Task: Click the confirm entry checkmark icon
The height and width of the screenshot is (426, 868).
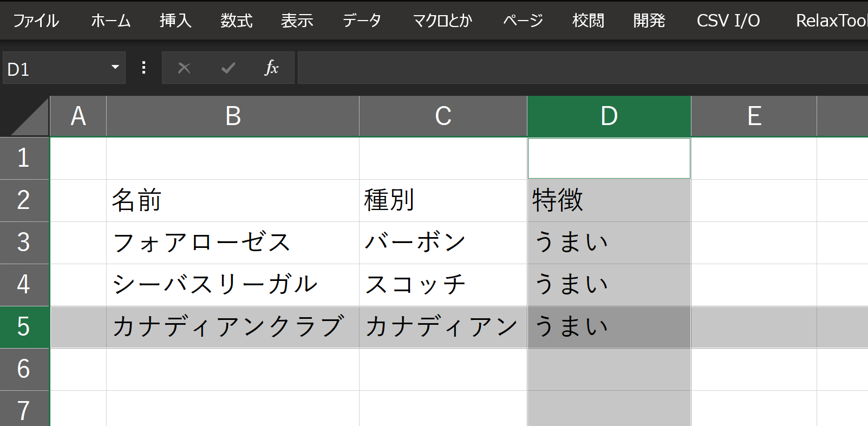Action: click(x=228, y=68)
